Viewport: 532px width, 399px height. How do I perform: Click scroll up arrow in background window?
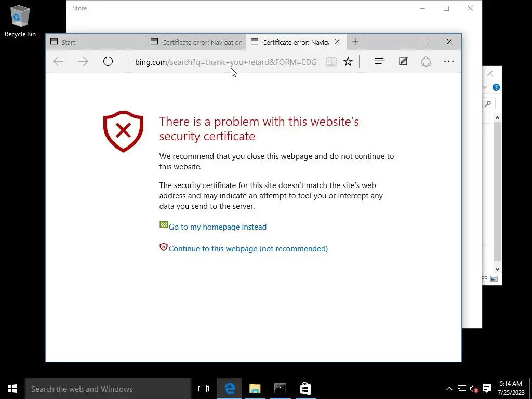point(497,118)
